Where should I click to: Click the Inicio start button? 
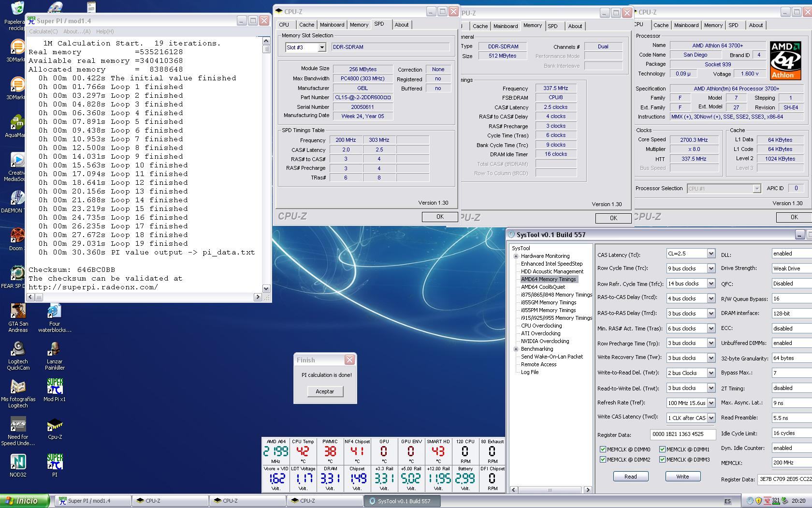pos(25,501)
